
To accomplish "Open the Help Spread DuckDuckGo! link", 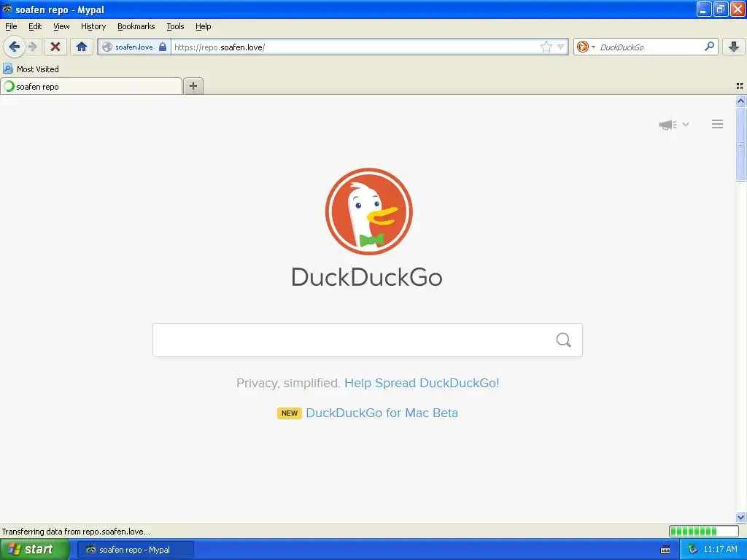I will point(422,383).
